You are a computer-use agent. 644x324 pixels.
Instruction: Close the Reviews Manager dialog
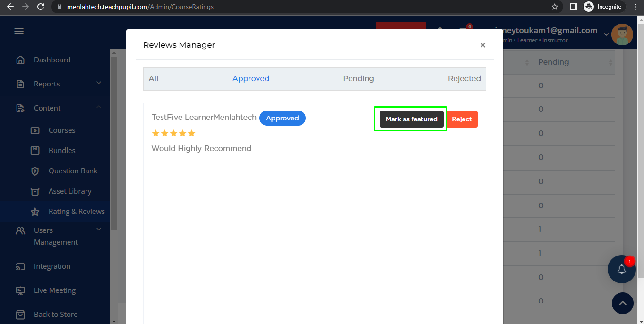click(x=482, y=45)
